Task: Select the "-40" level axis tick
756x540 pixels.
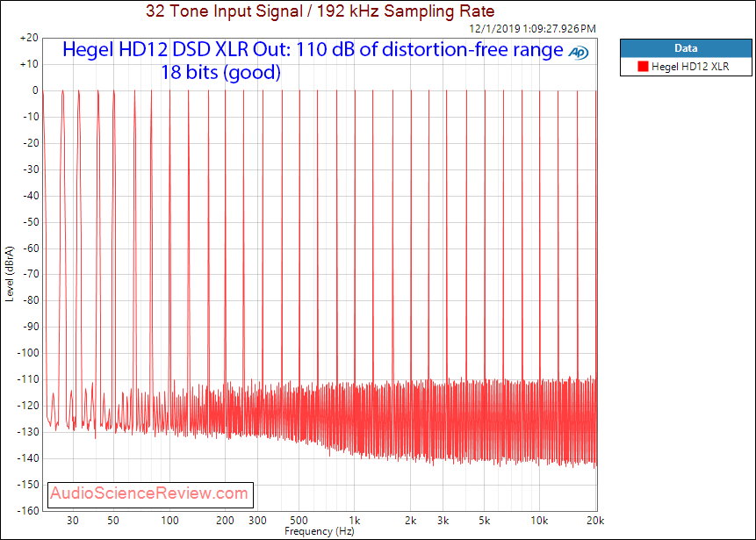Action: (29, 196)
